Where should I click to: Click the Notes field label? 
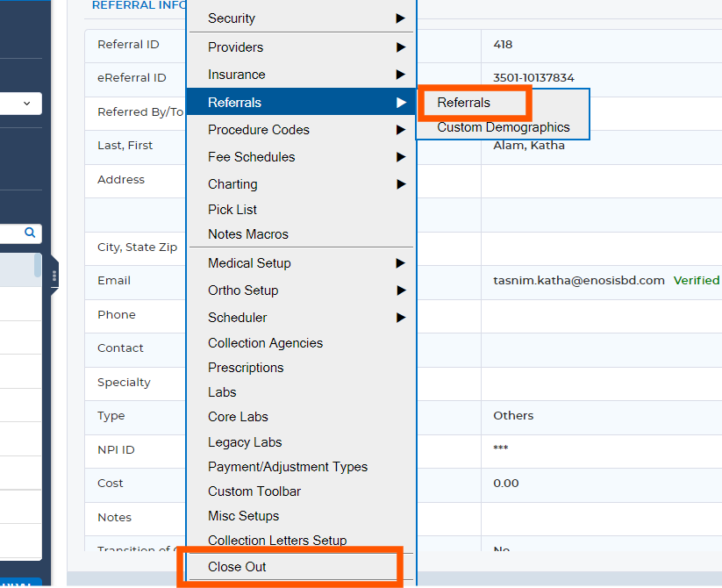coord(115,518)
